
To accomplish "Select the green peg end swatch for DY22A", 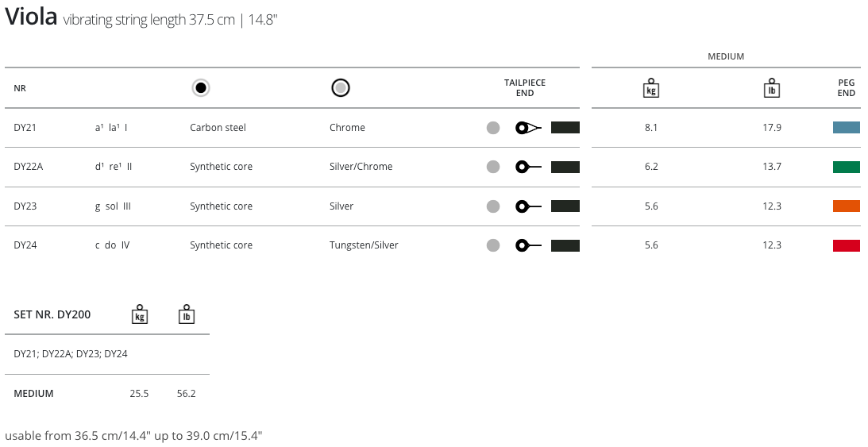I will point(847,167).
